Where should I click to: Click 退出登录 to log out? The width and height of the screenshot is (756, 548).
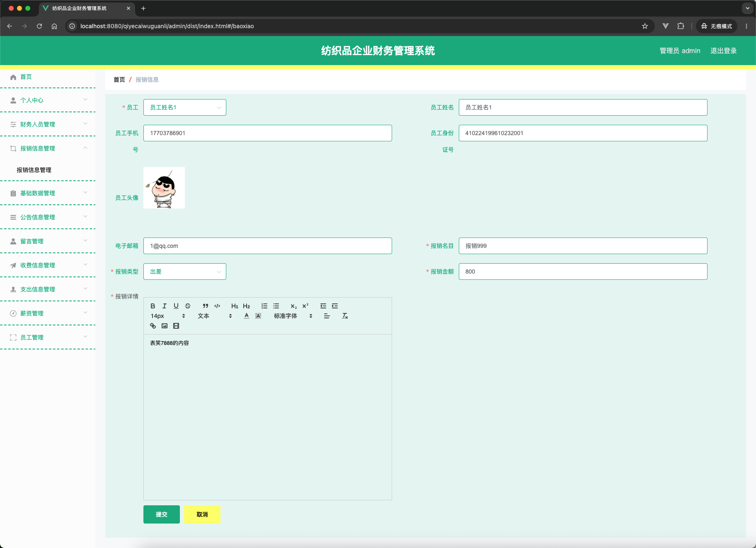pyautogui.click(x=723, y=51)
